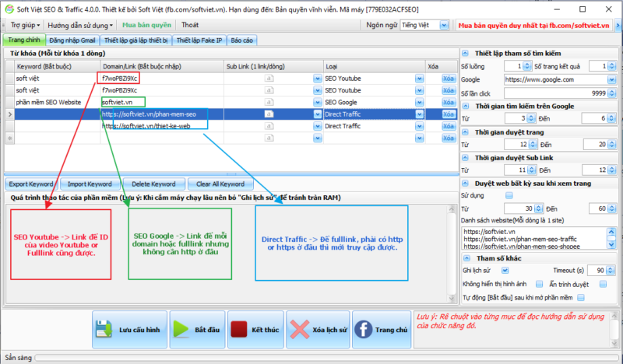Switch to Thiết lập giả lập thiết bị tab

click(136, 40)
